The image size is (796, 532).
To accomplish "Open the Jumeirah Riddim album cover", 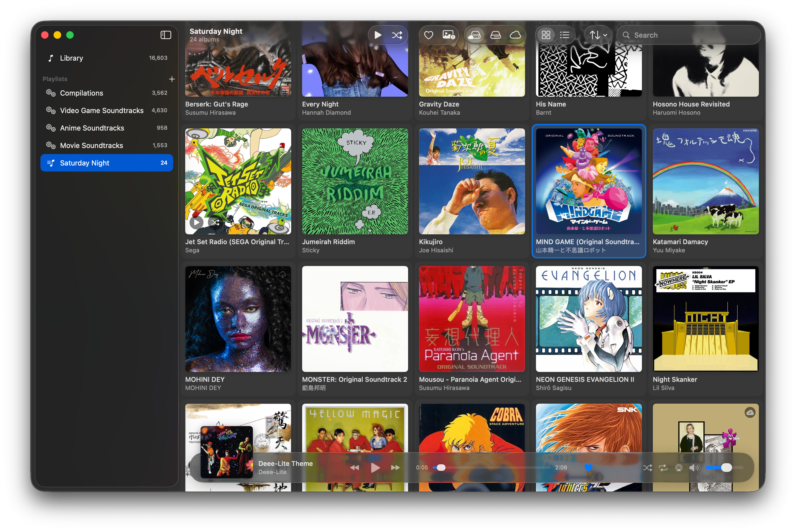I will pyautogui.click(x=355, y=181).
